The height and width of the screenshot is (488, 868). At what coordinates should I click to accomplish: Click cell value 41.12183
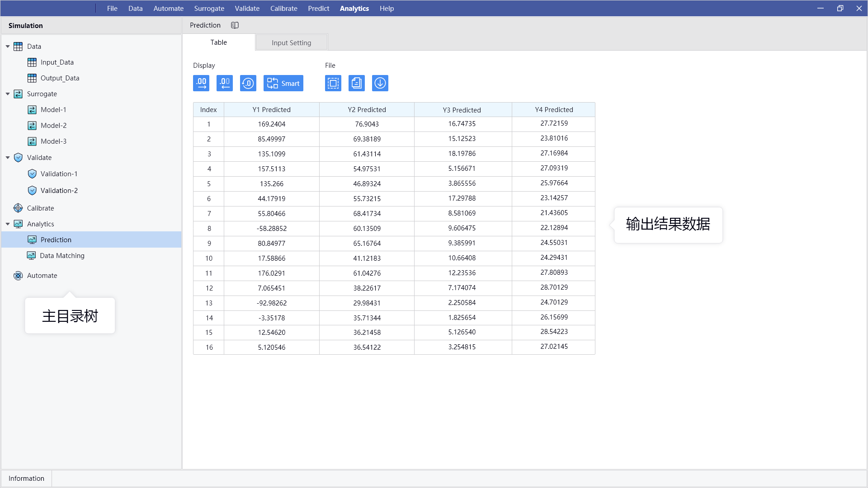coord(367,258)
